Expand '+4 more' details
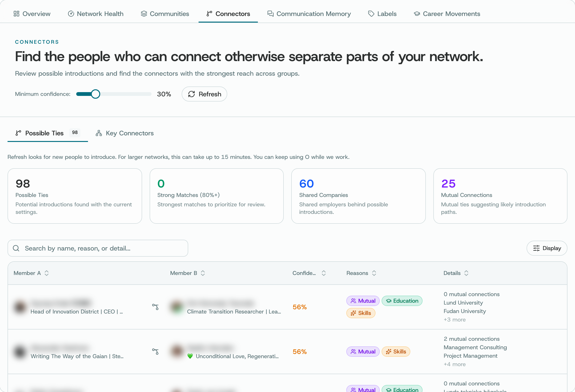Viewport: 575px width, 392px height. (x=455, y=364)
